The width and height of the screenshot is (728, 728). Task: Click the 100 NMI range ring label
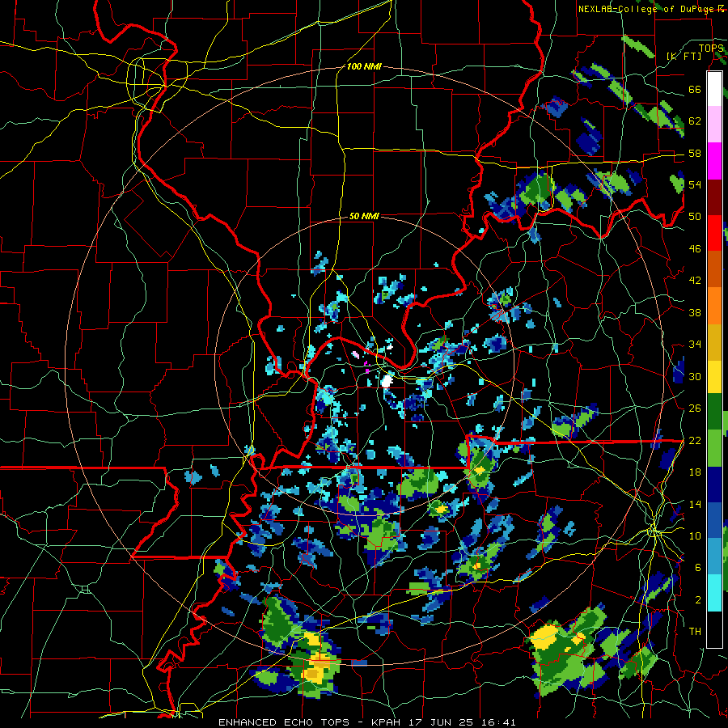pos(364,67)
